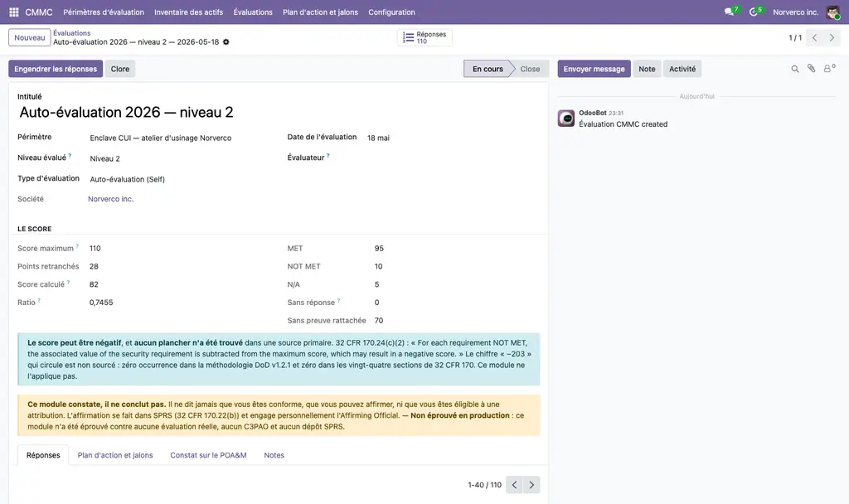Switch to Plan d'action et jalons tab

pyautogui.click(x=114, y=455)
